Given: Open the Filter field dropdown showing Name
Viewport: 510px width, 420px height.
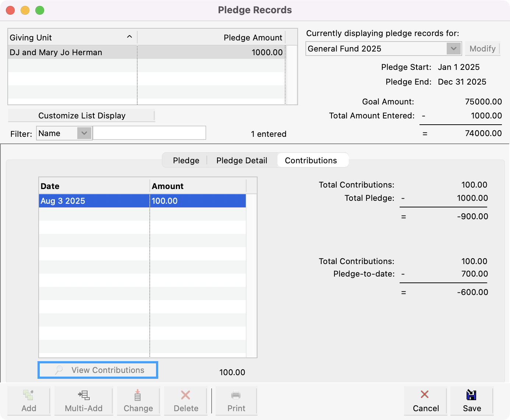Looking at the screenshot, I should pos(85,133).
